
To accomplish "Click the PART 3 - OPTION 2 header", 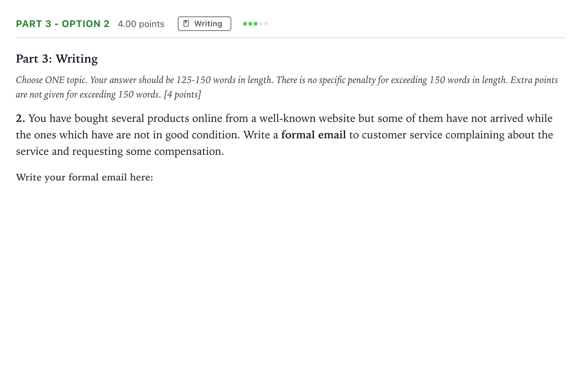I will point(63,24).
